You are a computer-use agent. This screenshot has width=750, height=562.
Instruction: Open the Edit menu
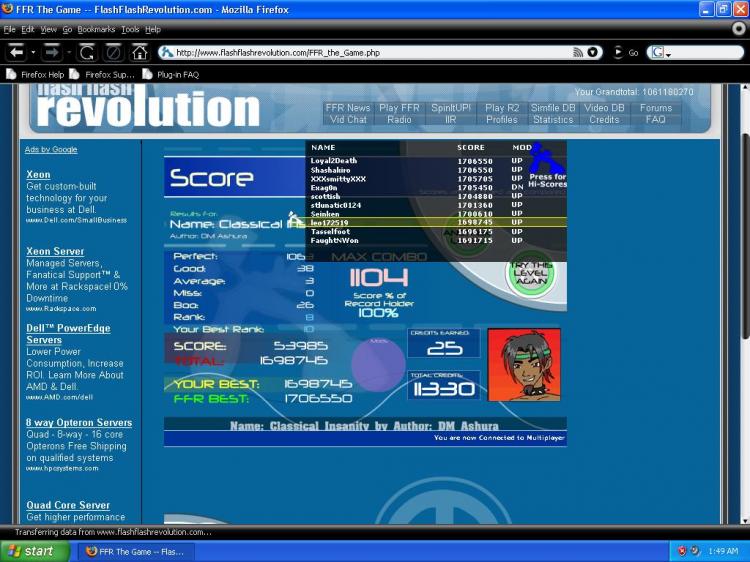click(x=28, y=30)
